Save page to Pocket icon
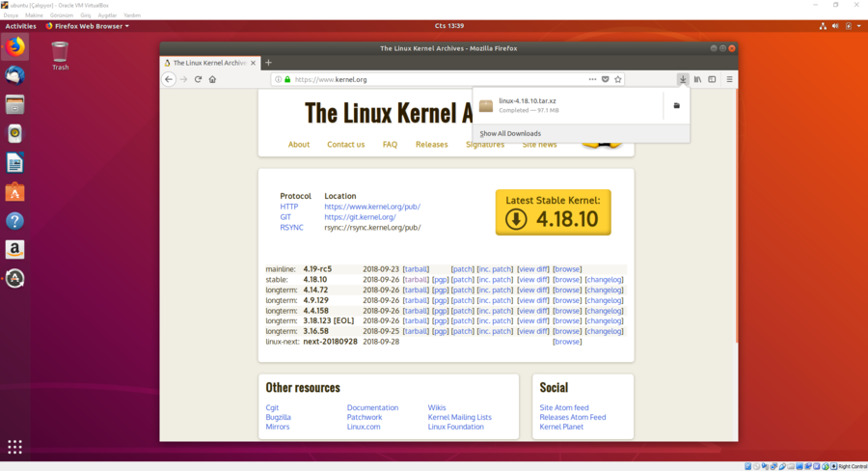The height and width of the screenshot is (471, 868). point(606,79)
